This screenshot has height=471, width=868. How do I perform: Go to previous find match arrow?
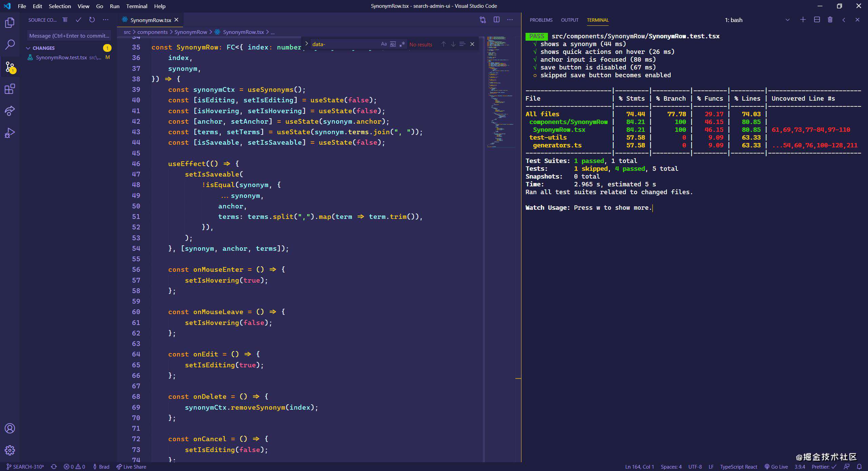coord(443,44)
